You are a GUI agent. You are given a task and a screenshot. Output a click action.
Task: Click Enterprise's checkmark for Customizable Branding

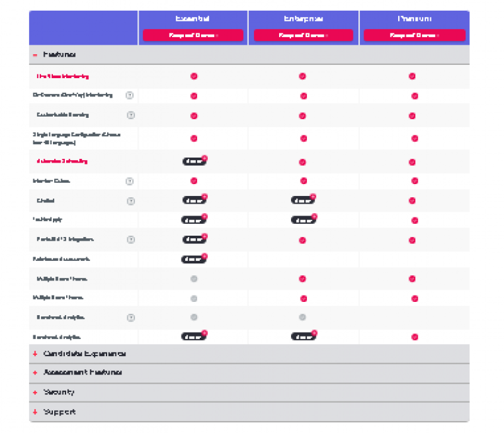[x=303, y=115]
